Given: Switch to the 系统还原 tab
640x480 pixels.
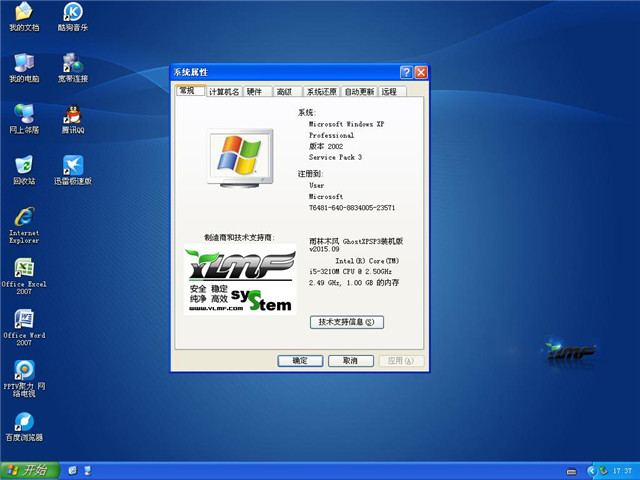Looking at the screenshot, I should tap(322, 91).
